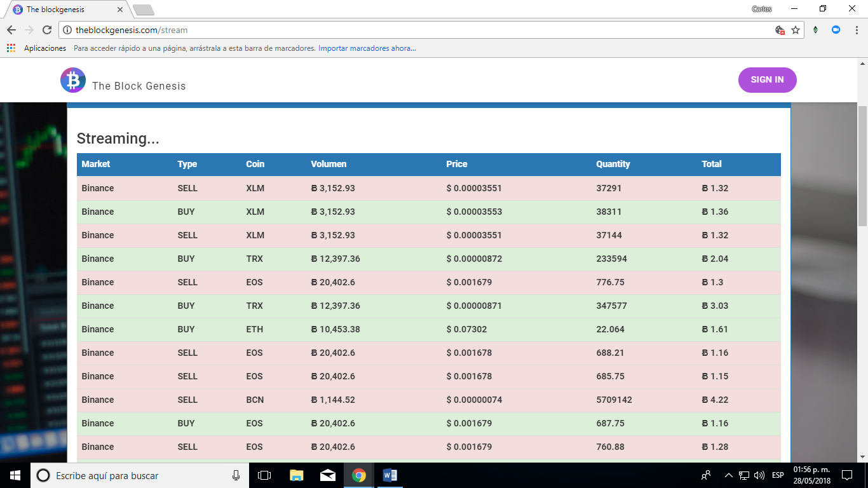View site information icon beside the URL
The height and width of the screenshot is (488, 868).
coord(68,30)
